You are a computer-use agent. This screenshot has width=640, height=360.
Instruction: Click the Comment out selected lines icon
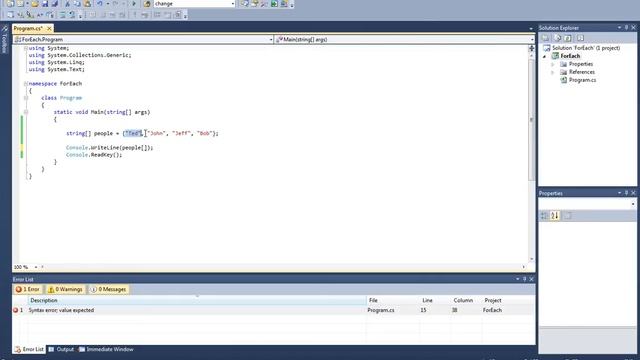tap(63, 15)
